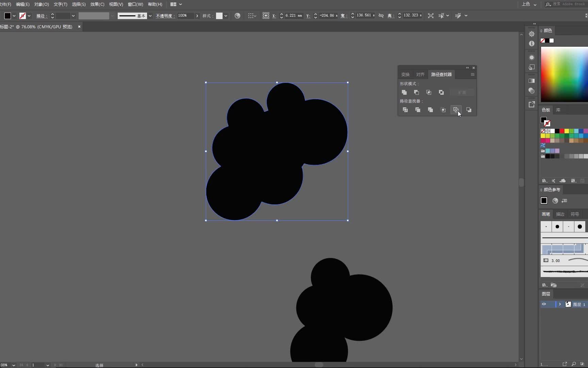Image resolution: width=588 pixels, height=368 pixels.
Task: Click the X position input field
Action: [293, 16]
